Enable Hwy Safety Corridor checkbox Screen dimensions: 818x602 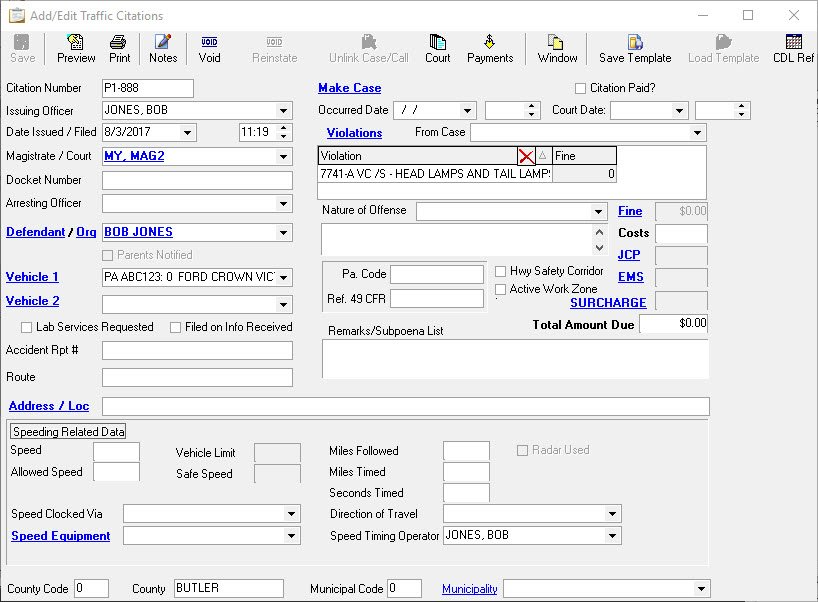[x=501, y=271]
